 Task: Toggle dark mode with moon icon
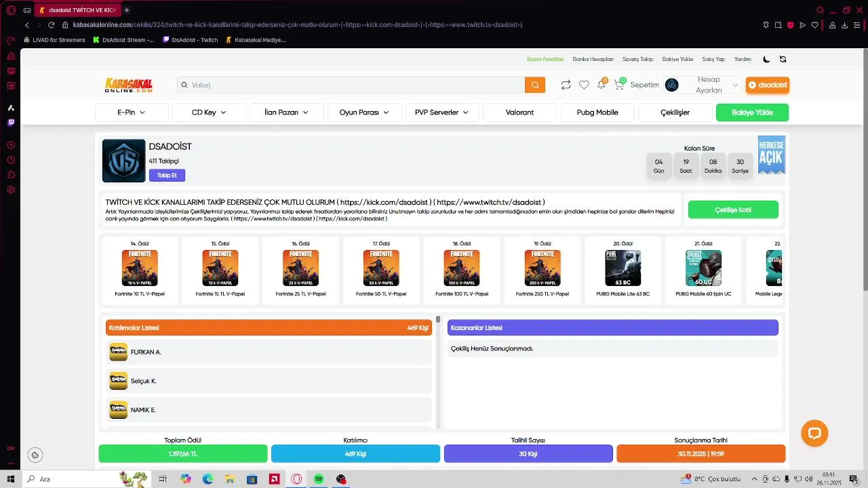click(766, 59)
